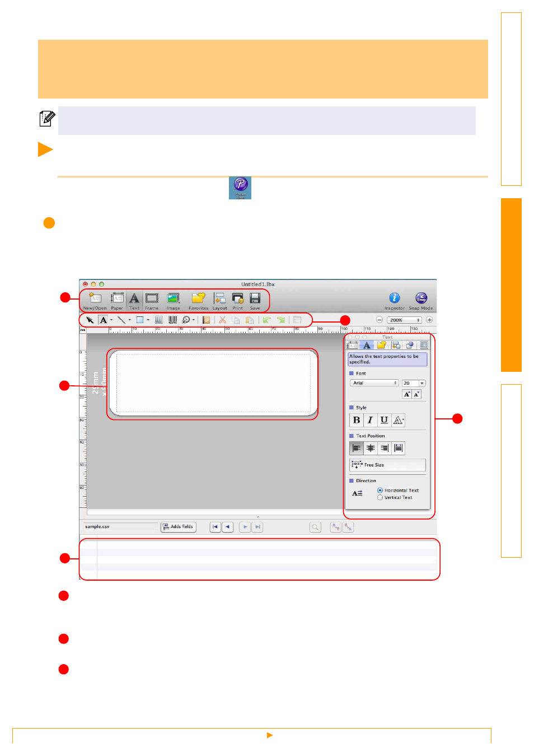Open the favorites folder tab in inspector
The image size is (534, 756).
pyautogui.click(x=381, y=345)
